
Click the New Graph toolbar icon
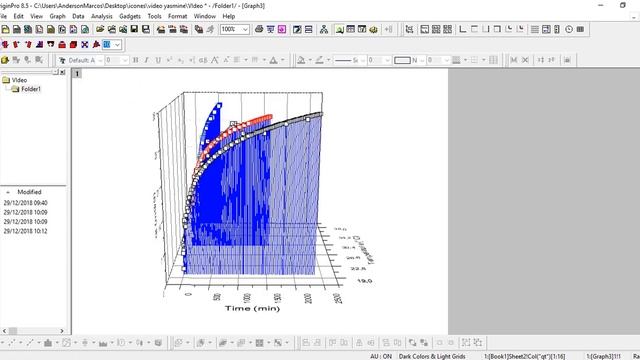(x=39, y=29)
